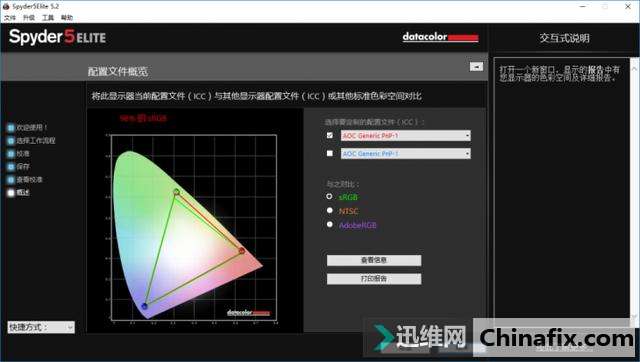The height and width of the screenshot is (362, 640).
Task: Enable the unchecked blue AOC profile checkbox
Action: pyautogui.click(x=330, y=153)
